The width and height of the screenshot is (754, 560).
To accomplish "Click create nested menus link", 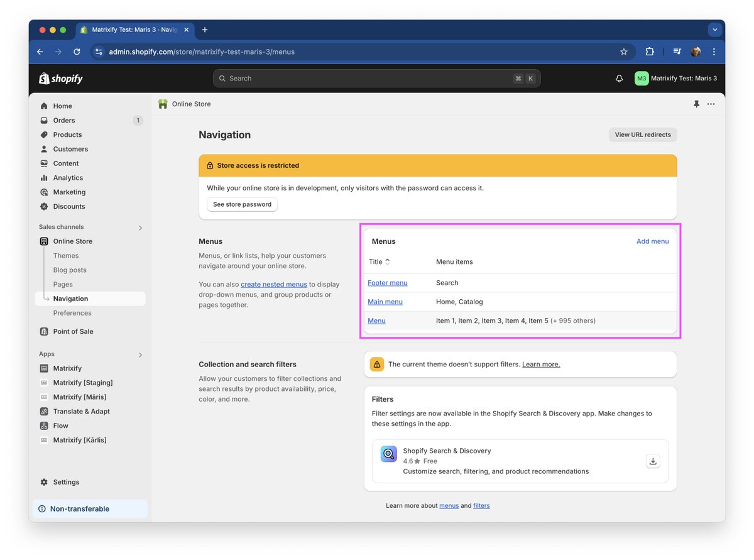I will coord(274,284).
